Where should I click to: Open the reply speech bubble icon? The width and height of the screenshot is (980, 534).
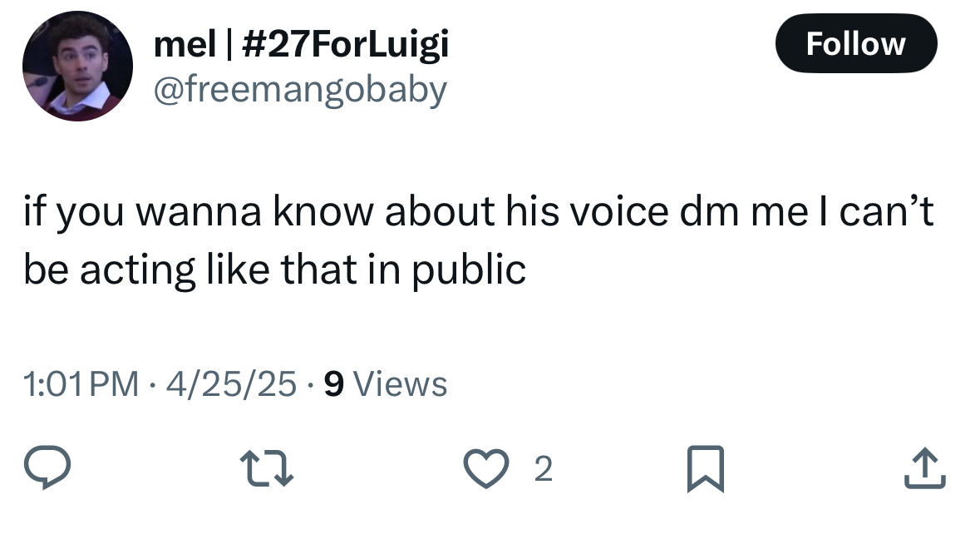click(x=47, y=467)
